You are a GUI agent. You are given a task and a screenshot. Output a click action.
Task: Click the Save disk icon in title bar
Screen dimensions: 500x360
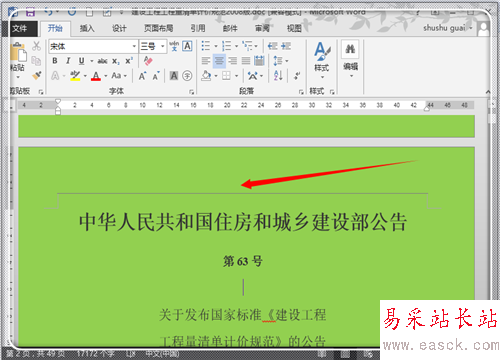pos(30,12)
